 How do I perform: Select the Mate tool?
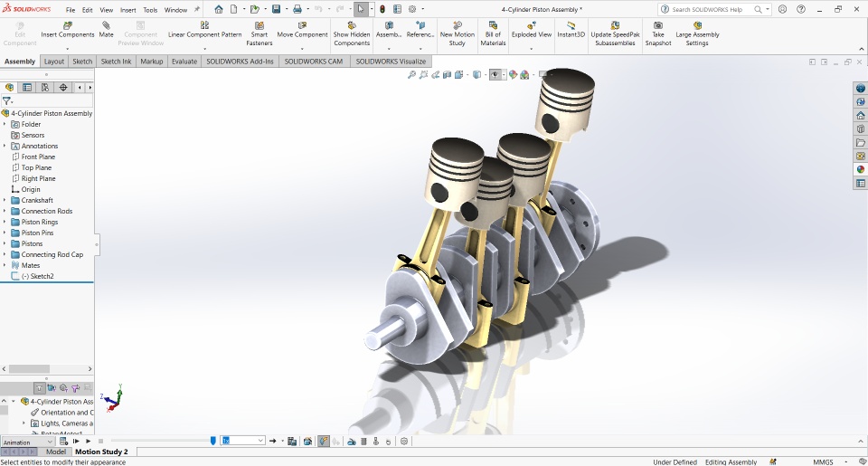[107, 30]
